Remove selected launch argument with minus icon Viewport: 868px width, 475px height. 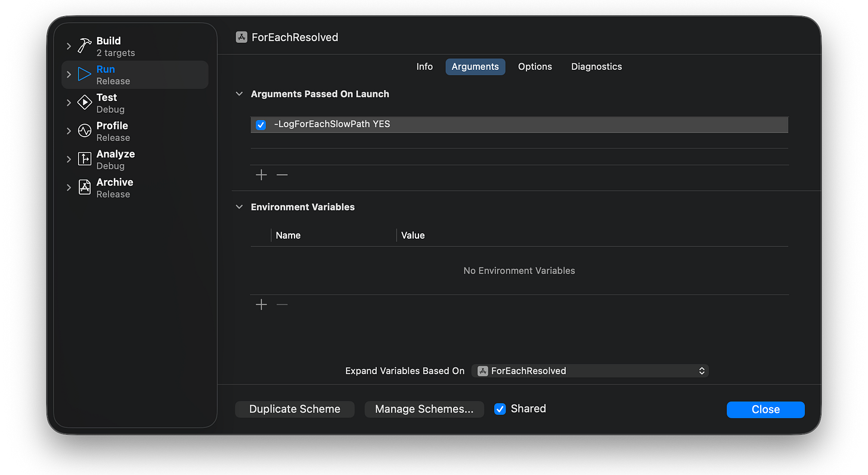[282, 175]
